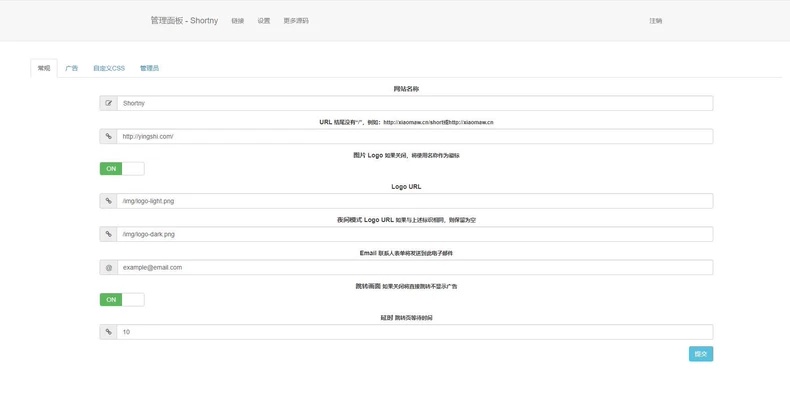
Task: Focus the night mode logo field /img/logo-dark.png
Action: pyautogui.click(x=415, y=234)
